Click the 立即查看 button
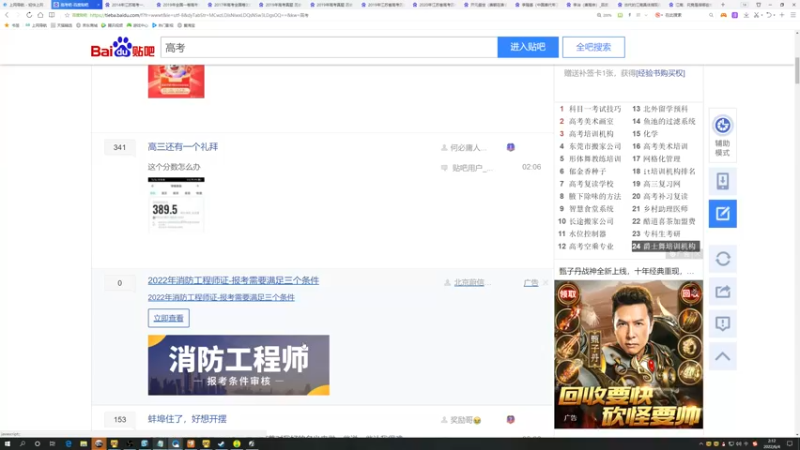This screenshot has height=450, width=800. coord(169,318)
